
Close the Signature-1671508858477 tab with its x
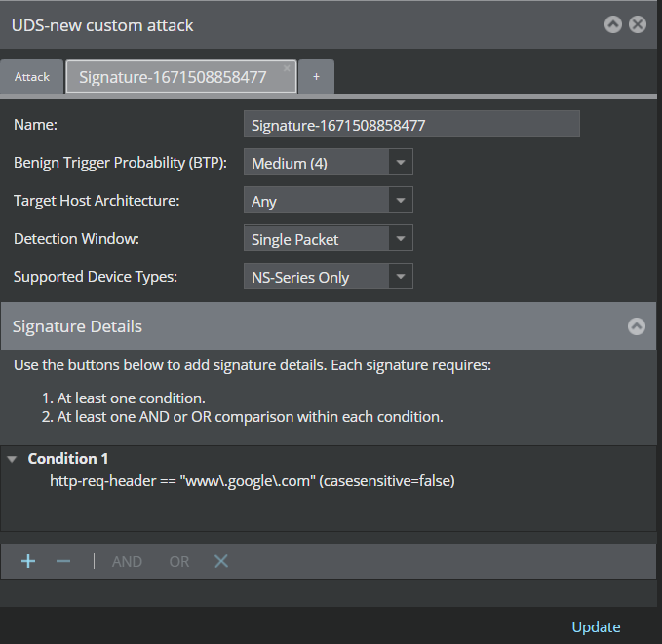pyautogui.click(x=287, y=68)
